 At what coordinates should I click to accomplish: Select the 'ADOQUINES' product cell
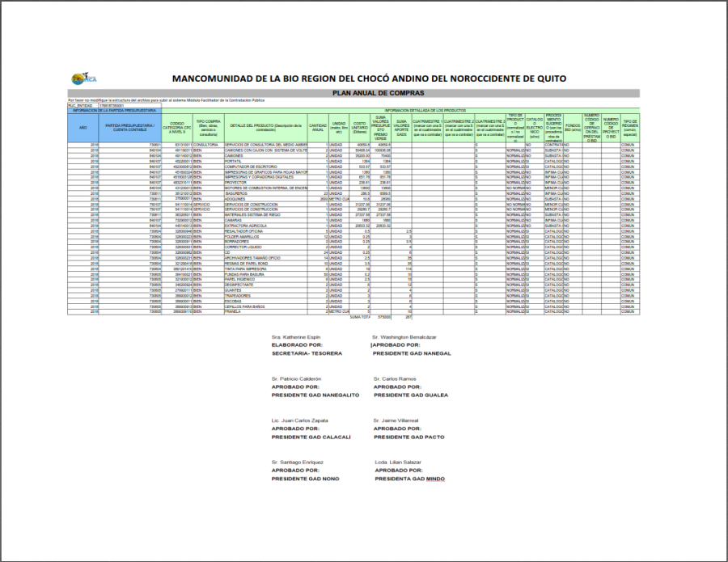click(266, 199)
